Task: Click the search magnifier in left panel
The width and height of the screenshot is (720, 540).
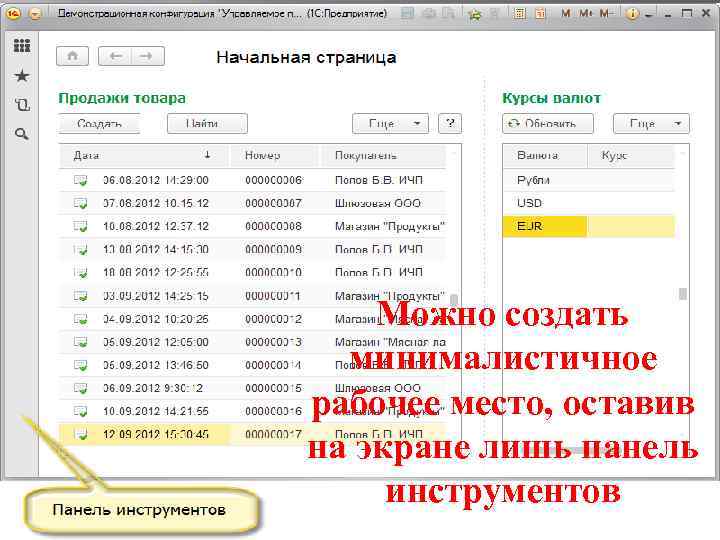Action: tap(22, 134)
